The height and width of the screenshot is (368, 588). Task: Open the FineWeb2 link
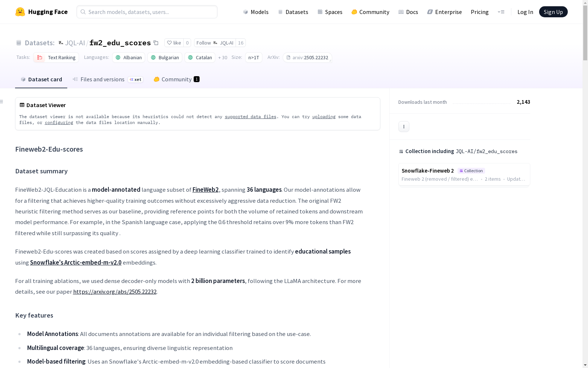(x=205, y=190)
